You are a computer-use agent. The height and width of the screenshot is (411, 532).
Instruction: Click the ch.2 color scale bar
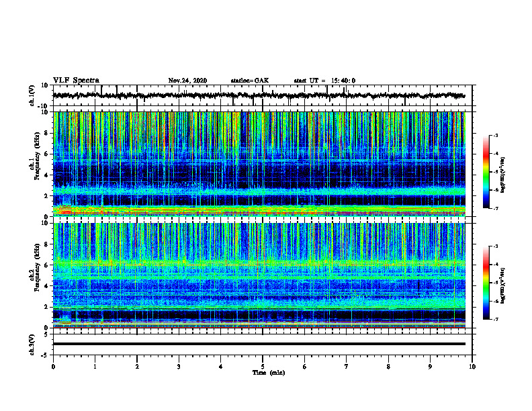[x=486, y=283]
